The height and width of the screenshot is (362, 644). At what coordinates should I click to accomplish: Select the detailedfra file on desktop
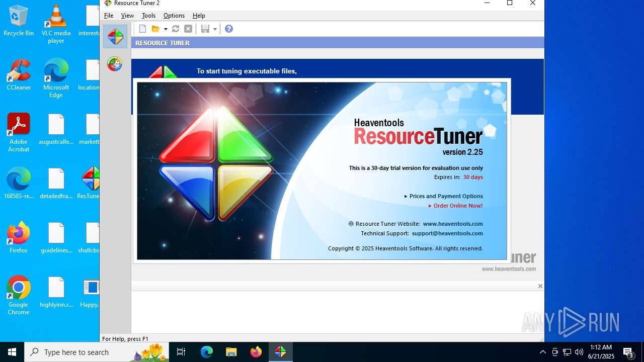point(56,184)
